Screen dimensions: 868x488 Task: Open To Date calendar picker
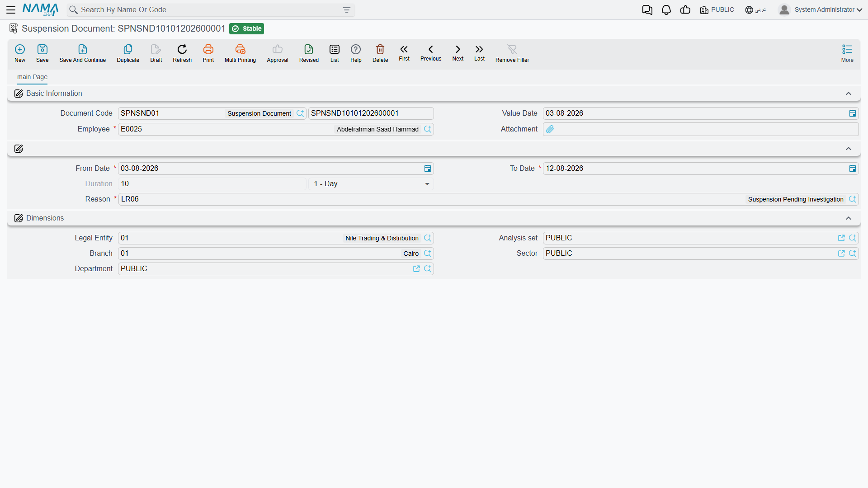853,169
